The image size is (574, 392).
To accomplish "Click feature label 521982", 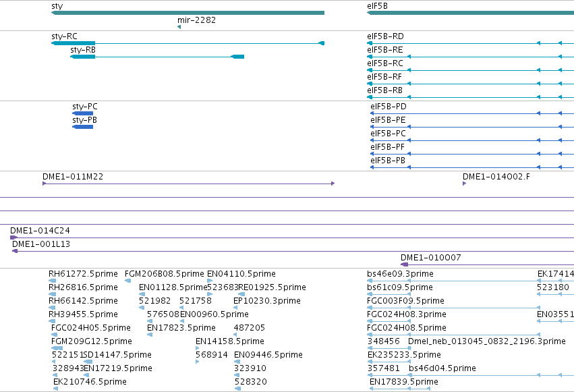I will tap(155, 301).
